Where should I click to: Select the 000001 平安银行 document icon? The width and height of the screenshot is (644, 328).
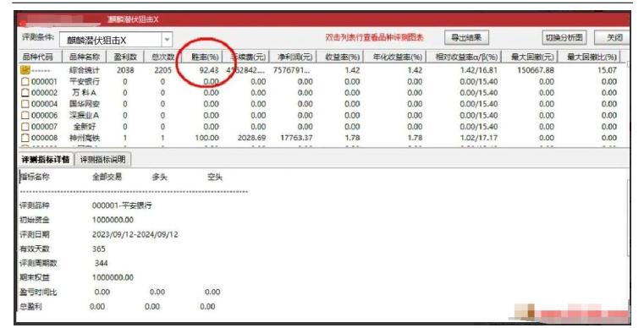tap(25, 82)
